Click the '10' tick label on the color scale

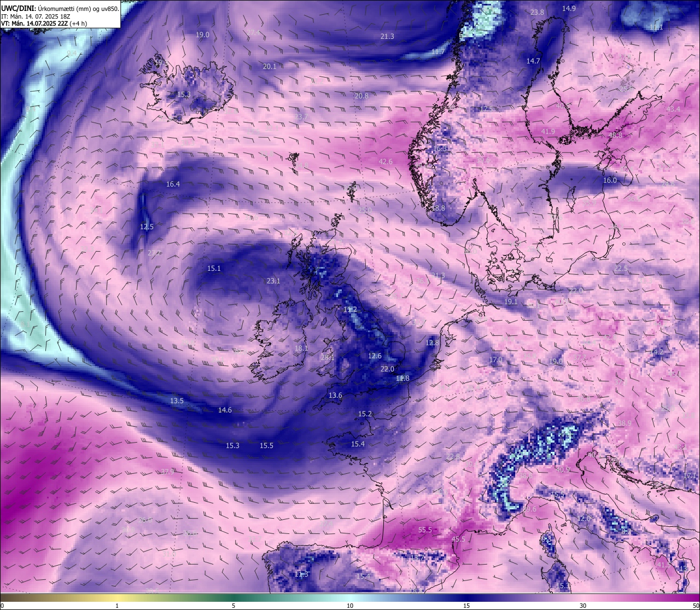coord(350,606)
